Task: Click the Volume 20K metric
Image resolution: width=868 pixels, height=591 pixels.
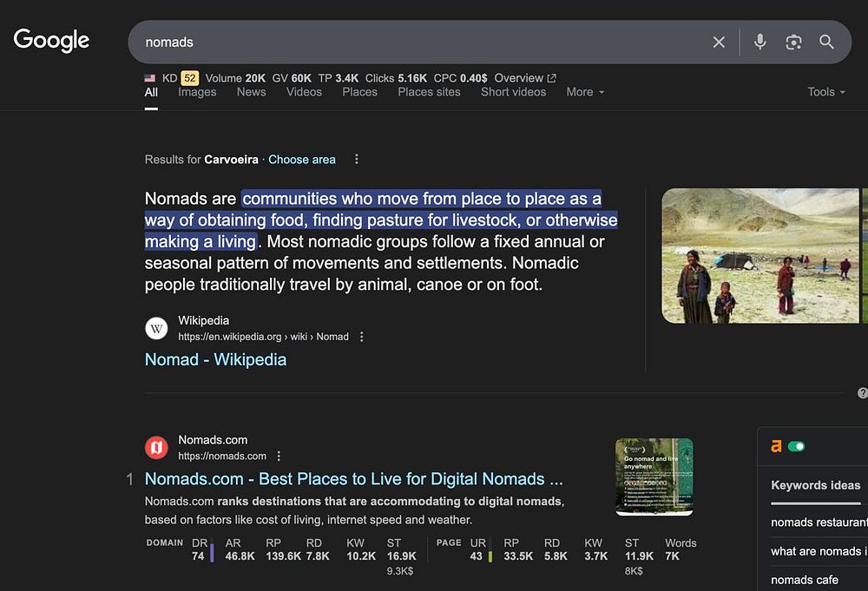Action: [235, 78]
